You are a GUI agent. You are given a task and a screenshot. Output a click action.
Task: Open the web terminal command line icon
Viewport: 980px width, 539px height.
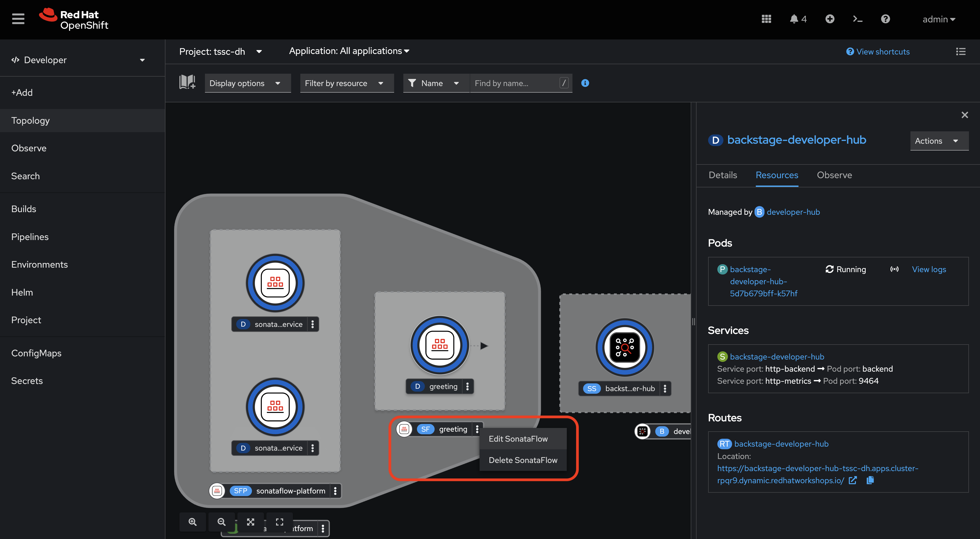pos(857,19)
